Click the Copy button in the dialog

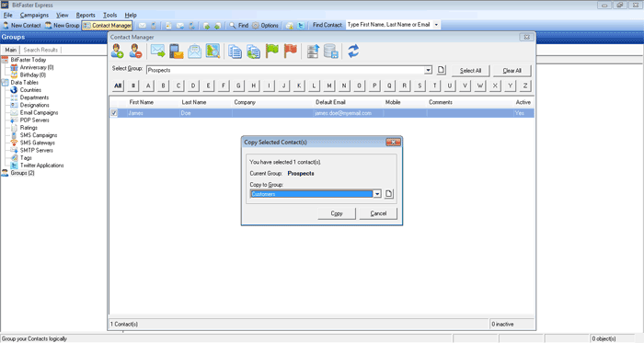click(x=337, y=213)
